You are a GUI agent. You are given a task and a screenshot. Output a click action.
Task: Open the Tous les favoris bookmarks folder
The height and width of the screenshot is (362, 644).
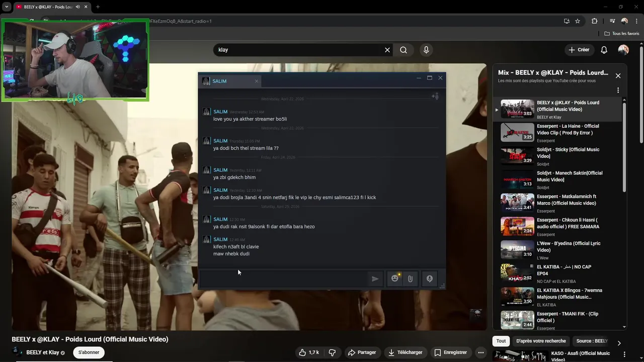tap(622, 34)
